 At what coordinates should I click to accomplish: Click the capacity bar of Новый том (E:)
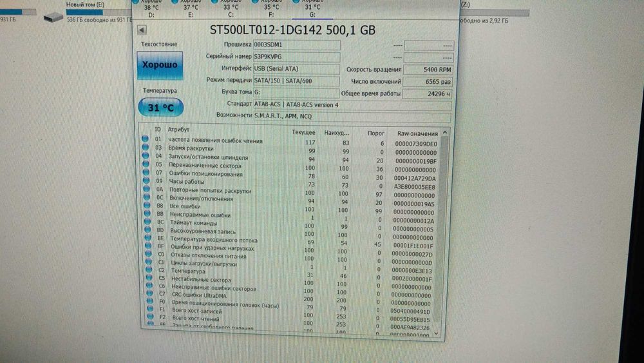[99, 12]
